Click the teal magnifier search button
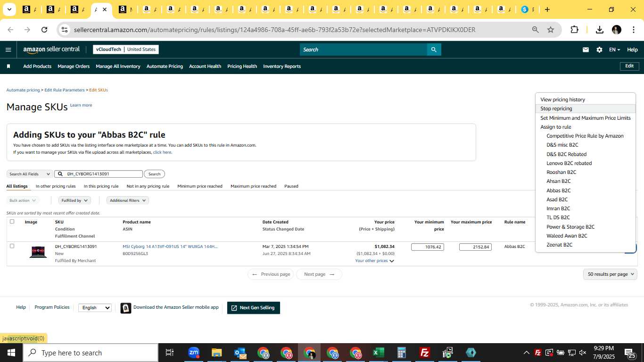The height and width of the screenshot is (362, 644). [x=434, y=49]
